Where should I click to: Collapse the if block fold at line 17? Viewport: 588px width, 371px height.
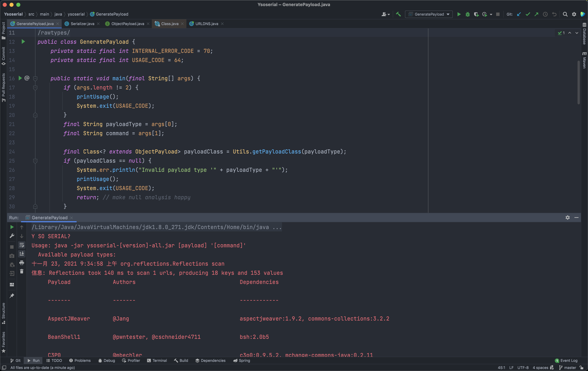point(35,88)
